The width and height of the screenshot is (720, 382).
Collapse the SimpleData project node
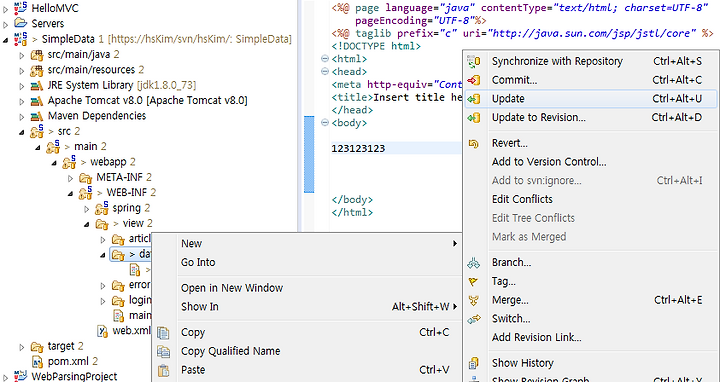pos(5,40)
